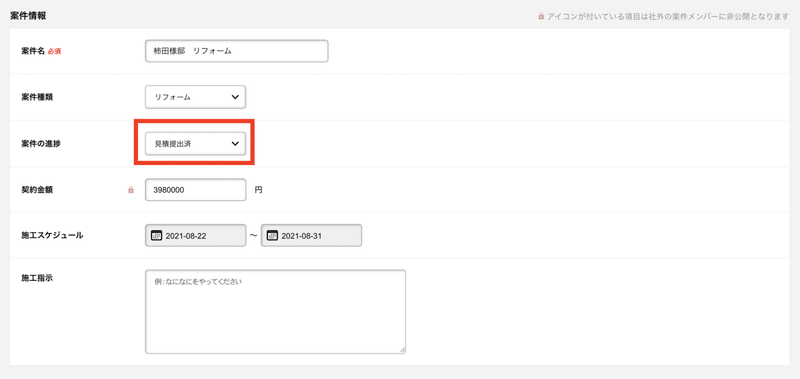Click the 円 currency unit label
The image size is (800, 379).
click(x=258, y=190)
